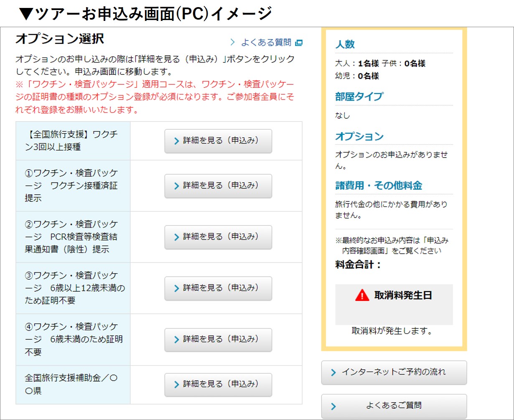Viewport: 514px width, 420px height.
Task: Click the external link icon beside よくある質問
Action: point(298,43)
